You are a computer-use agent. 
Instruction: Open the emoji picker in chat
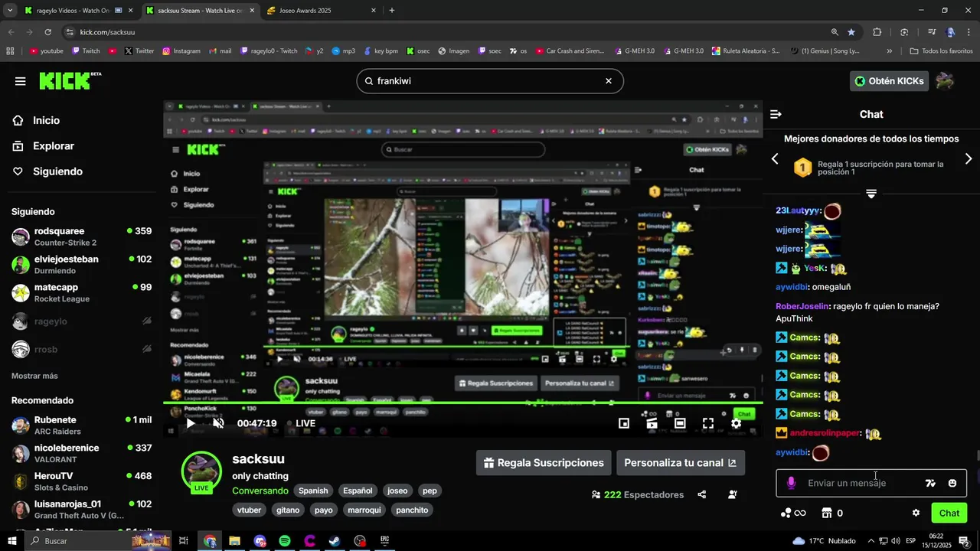[x=952, y=483]
